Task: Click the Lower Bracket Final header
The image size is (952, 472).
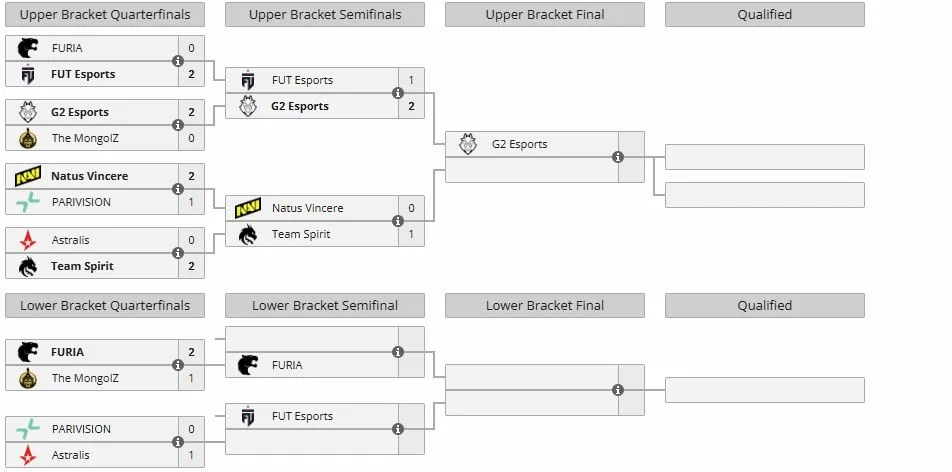Action: coord(545,306)
